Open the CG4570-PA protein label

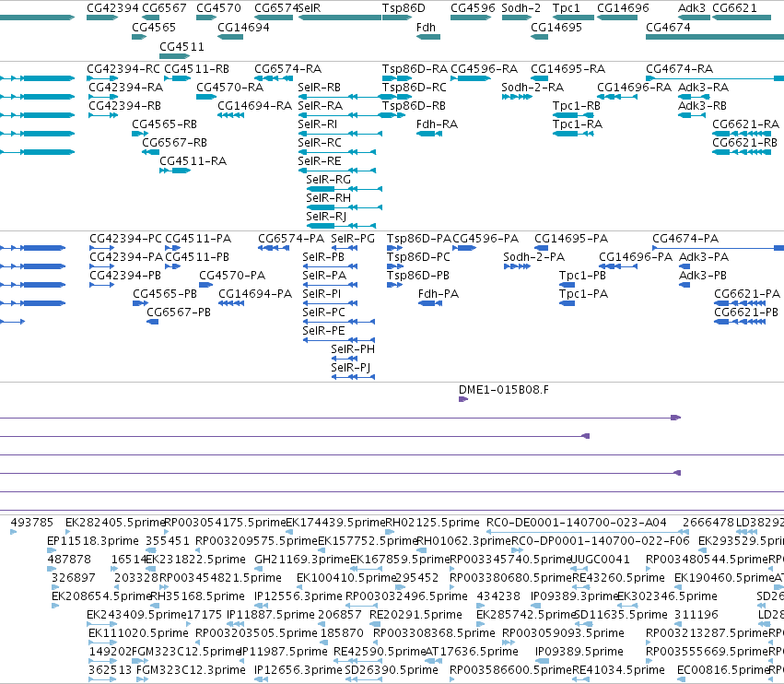[232, 276]
